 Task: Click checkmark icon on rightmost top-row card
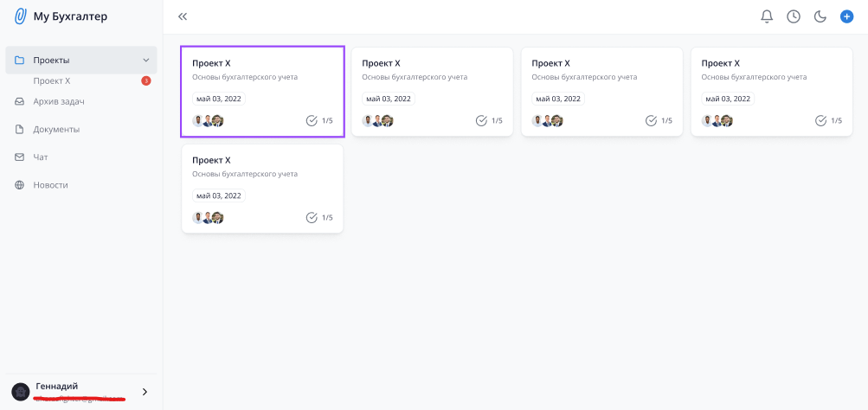(821, 120)
